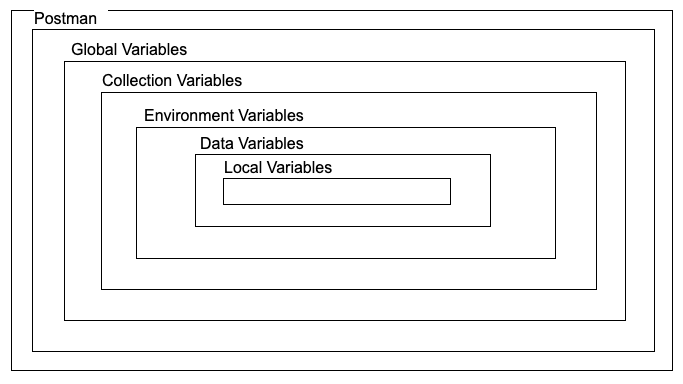Click empty strip below Data Variables box inside Environment box
This screenshot has height=384, width=683.
349,274
